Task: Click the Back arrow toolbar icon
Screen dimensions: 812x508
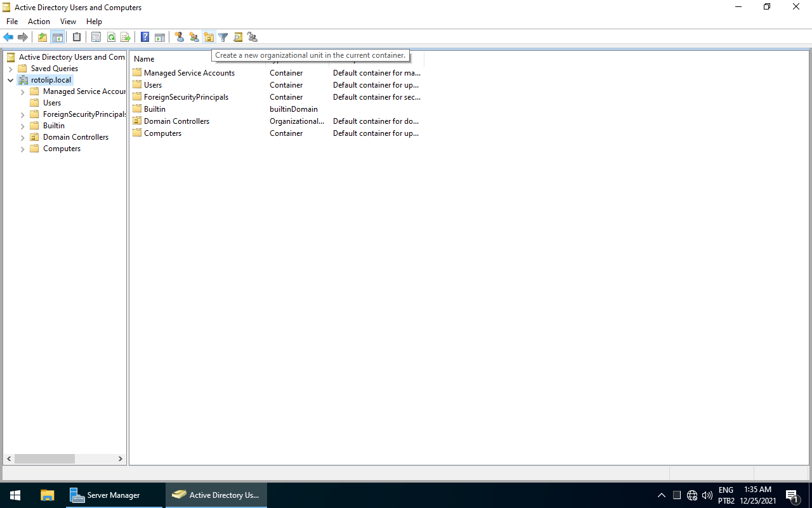Action: coord(8,37)
